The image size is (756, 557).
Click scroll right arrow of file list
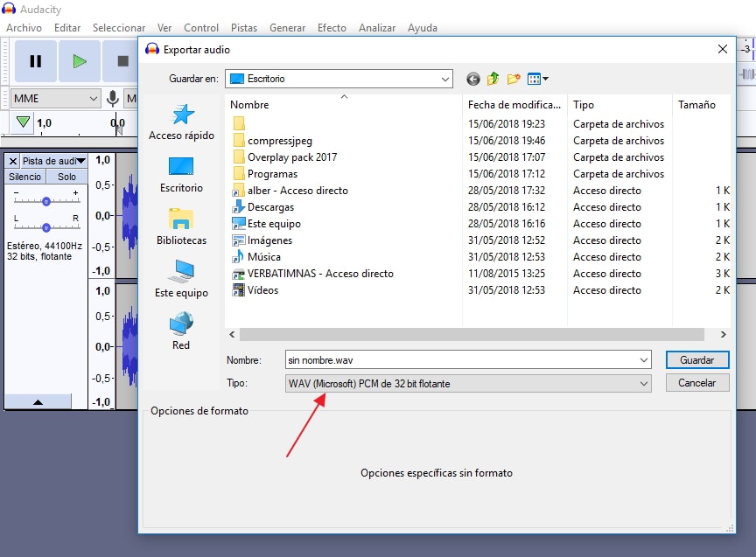[724, 334]
